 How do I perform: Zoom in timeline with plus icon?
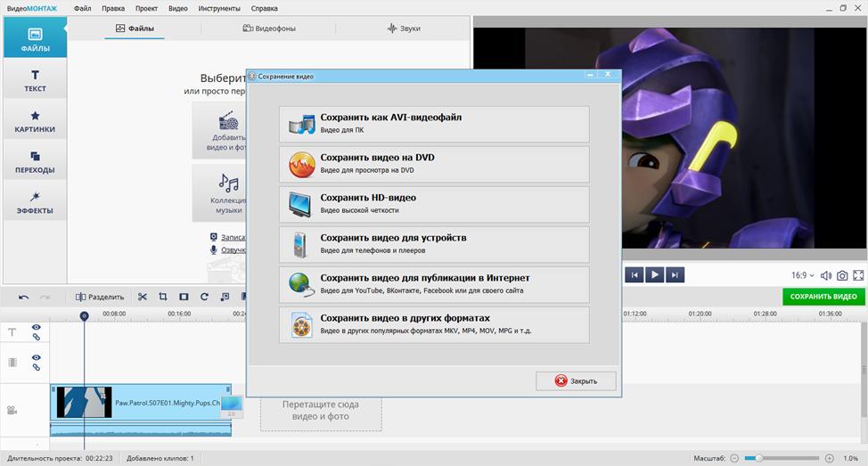coord(830,458)
